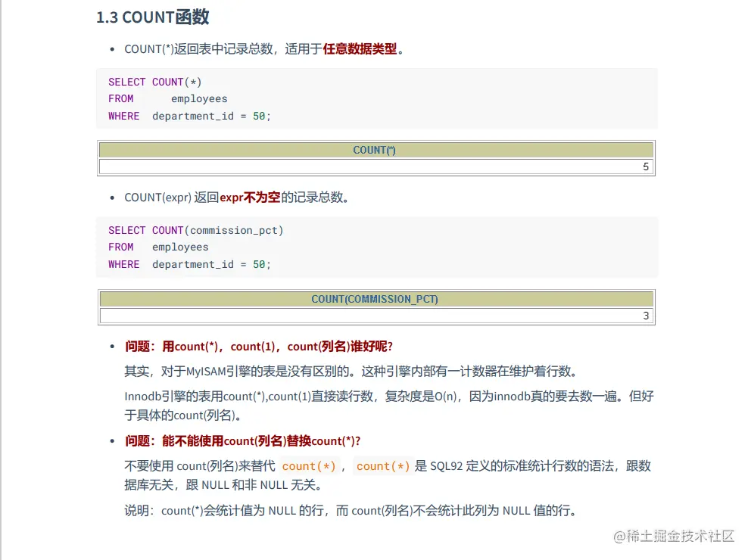
Task: Click the result cell with value 5
Action: tap(376, 166)
